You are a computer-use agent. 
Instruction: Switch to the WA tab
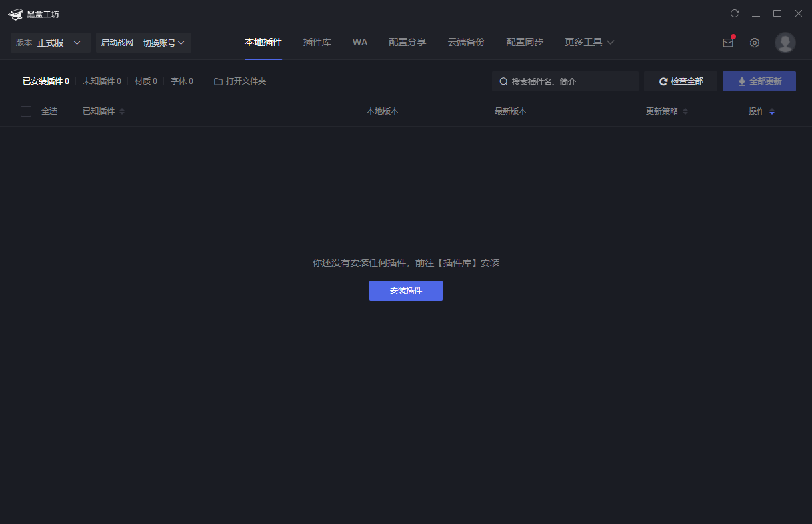360,42
